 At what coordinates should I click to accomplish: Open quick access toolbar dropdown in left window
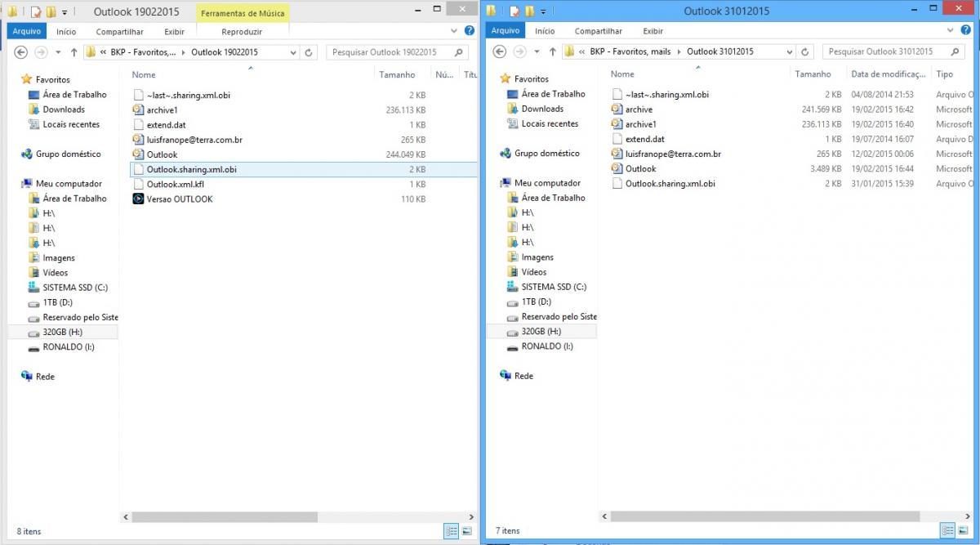point(65,12)
